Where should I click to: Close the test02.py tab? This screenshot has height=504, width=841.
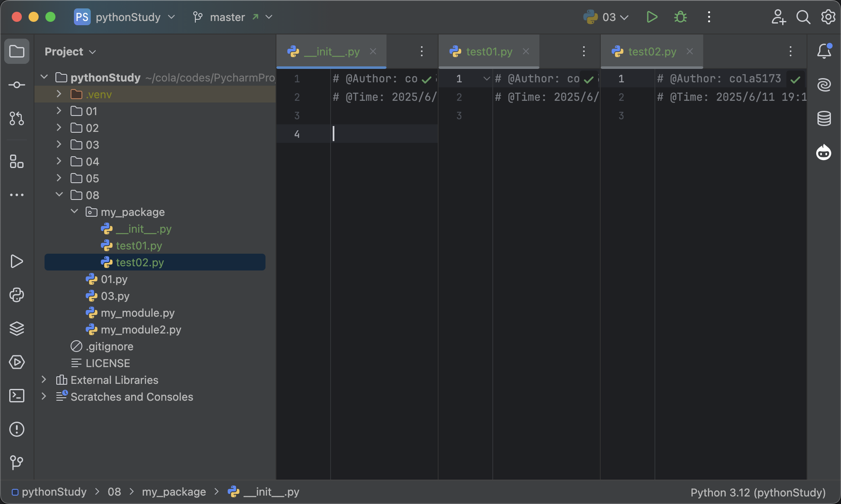690,51
